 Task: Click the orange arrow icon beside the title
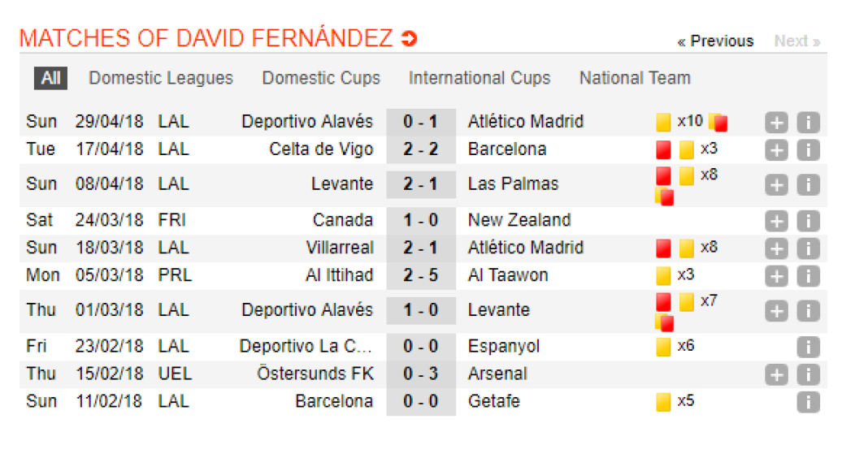point(410,38)
